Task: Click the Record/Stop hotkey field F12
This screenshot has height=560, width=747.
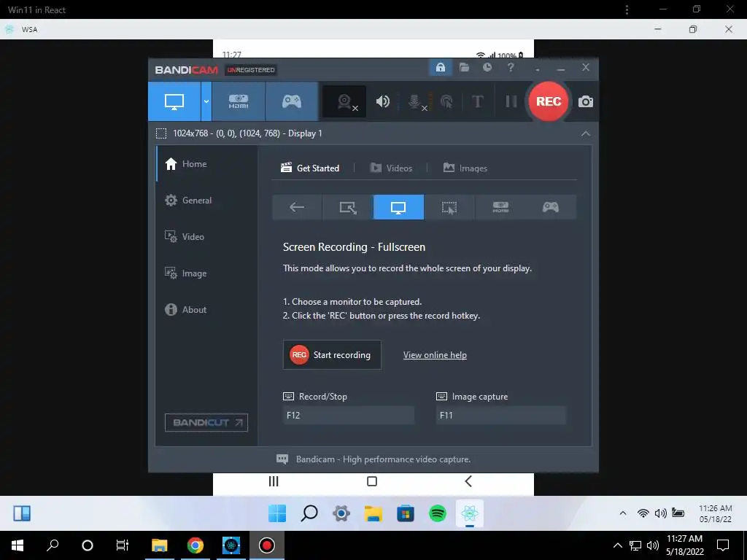Action: [348, 415]
